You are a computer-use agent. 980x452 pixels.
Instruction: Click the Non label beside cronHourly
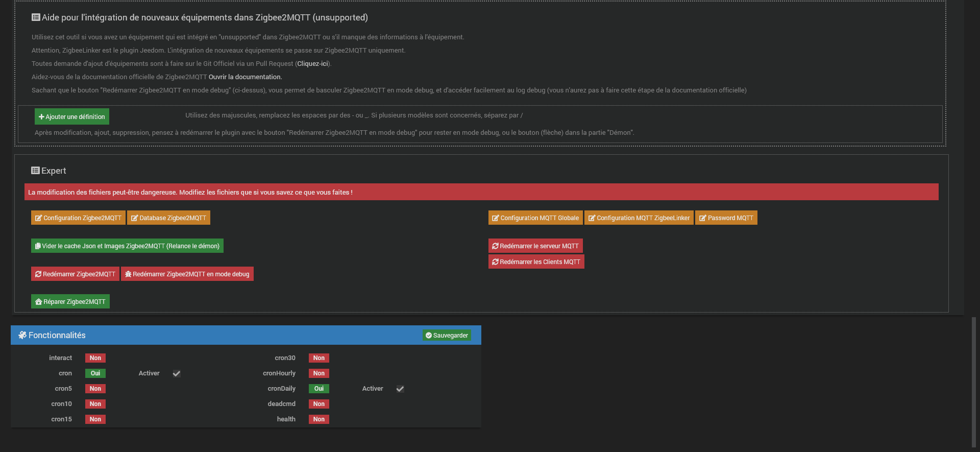(319, 373)
